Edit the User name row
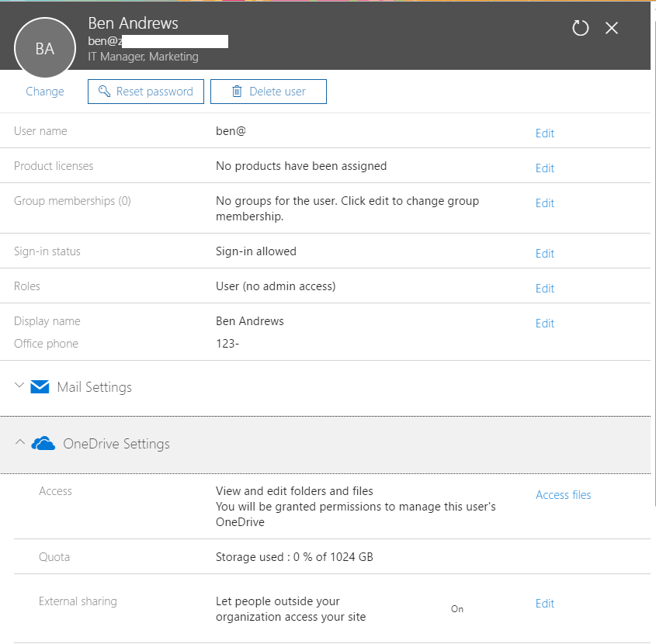 pyautogui.click(x=545, y=133)
